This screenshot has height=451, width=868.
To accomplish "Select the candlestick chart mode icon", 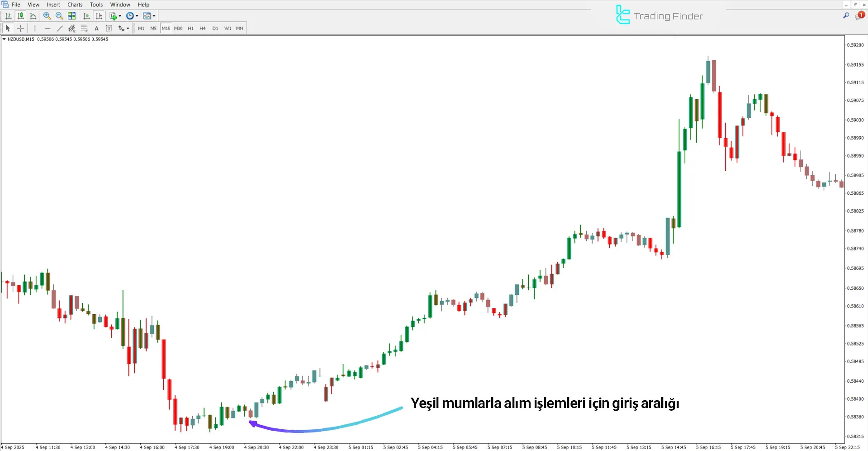I will (x=21, y=16).
